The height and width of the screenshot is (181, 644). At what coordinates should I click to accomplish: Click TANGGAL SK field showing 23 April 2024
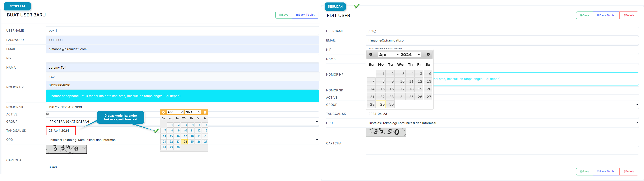(x=61, y=131)
